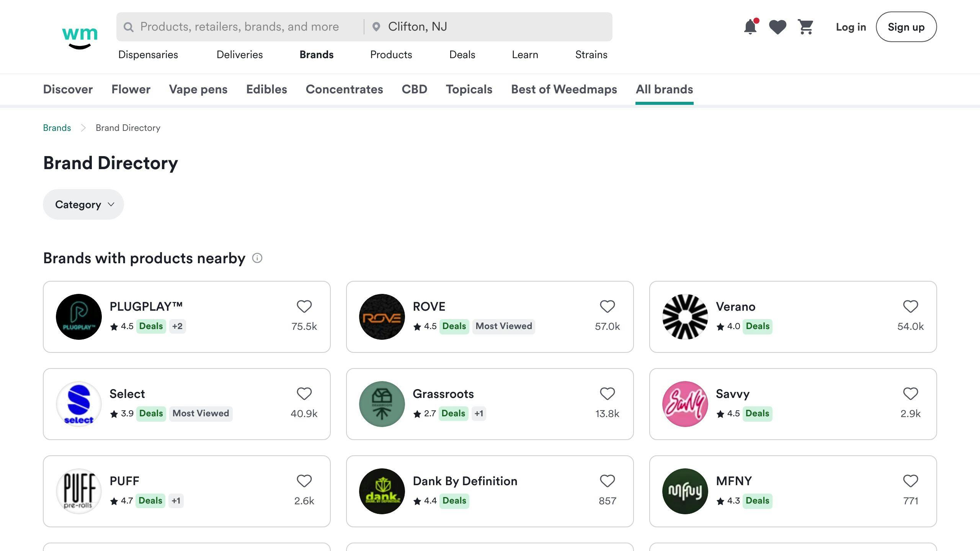The width and height of the screenshot is (980, 551).
Task: Click the Log in link
Action: click(851, 27)
